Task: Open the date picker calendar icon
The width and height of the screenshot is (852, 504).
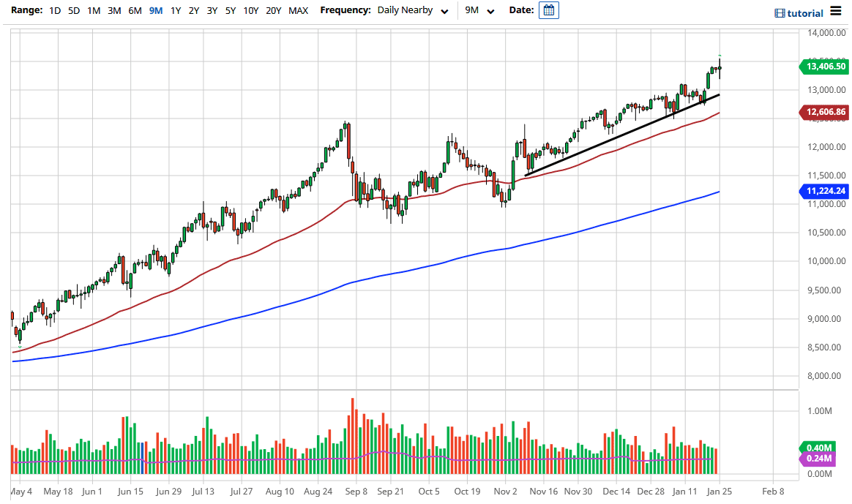Action: [x=549, y=10]
